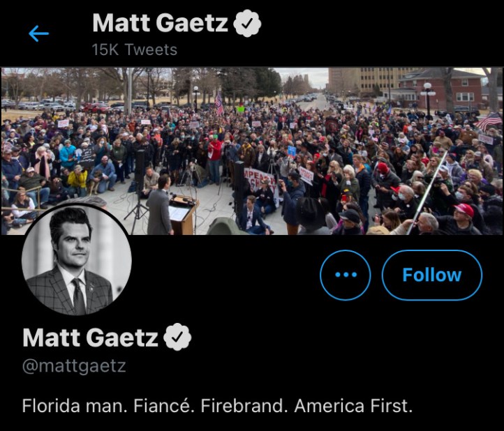Open the circular black-and-white profile photo

[77, 261]
